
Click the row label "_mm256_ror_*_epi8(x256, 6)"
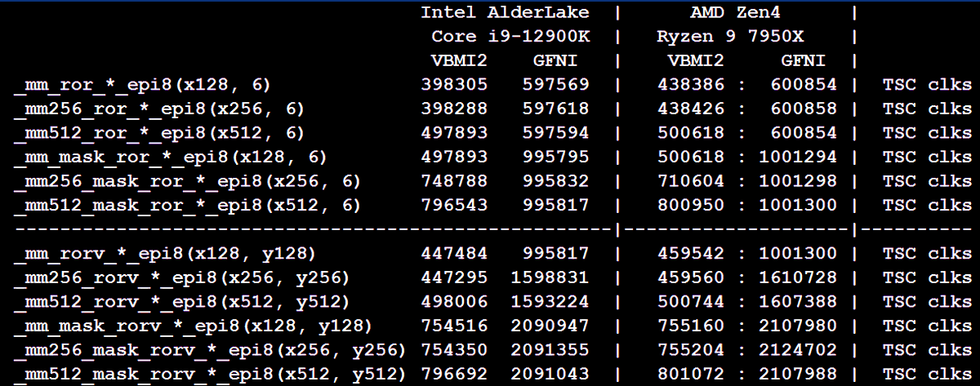pyautogui.click(x=159, y=109)
